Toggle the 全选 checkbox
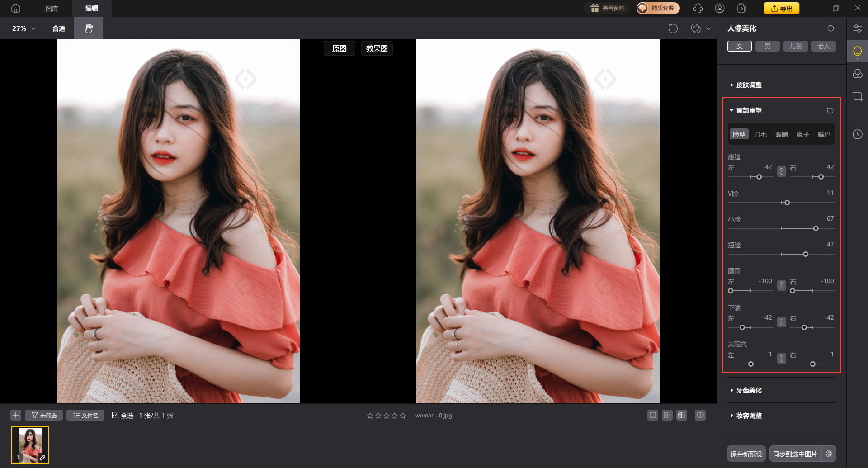This screenshot has width=868, height=468. (x=115, y=415)
